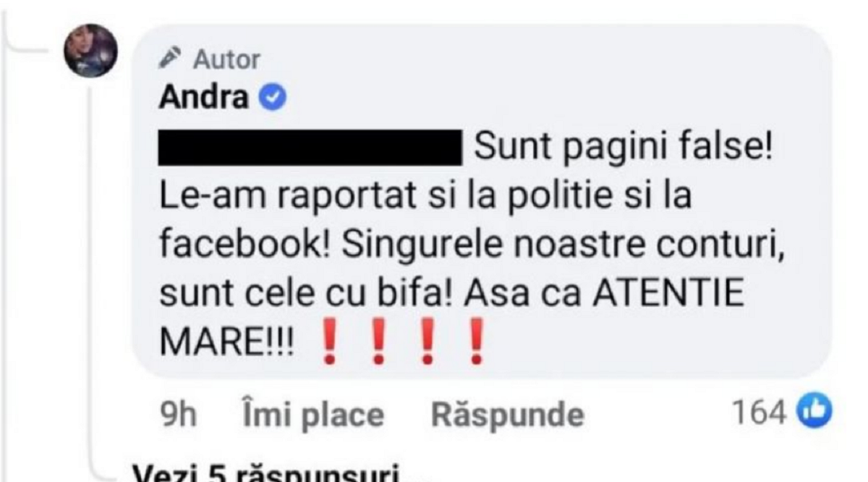
Task: Click the text "Sunt pagini false!"
Action: pyautogui.click(x=623, y=151)
